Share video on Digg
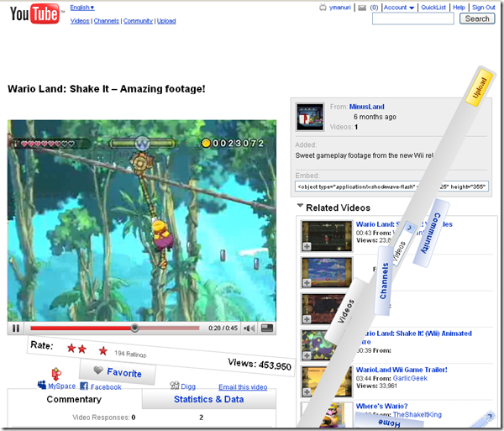This screenshot has height=431, width=504. [x=182, y=386]
